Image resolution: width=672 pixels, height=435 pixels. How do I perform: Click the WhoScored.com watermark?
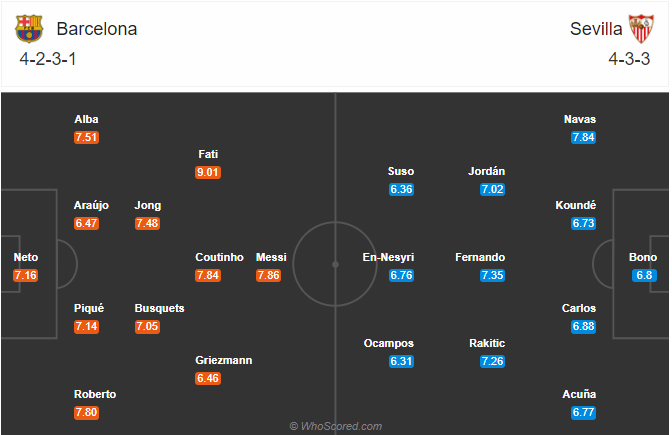click(336, 426)
